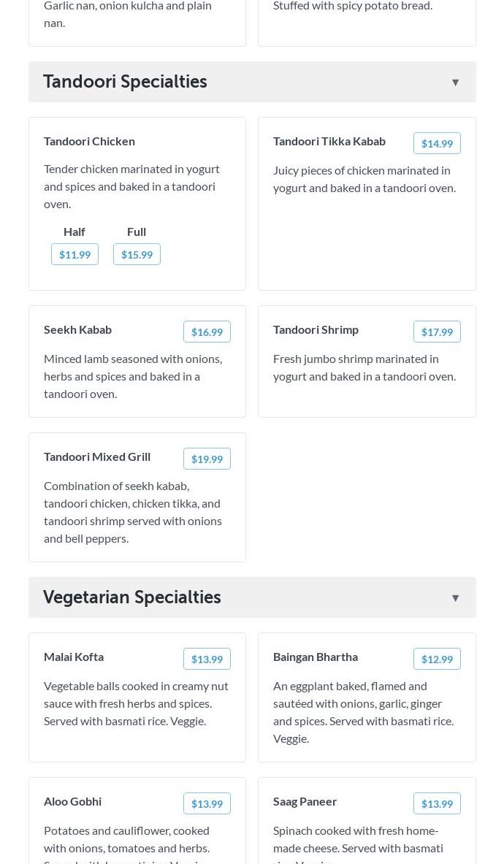Add Malai Kofta for $13.99
This screenshot has width=504, height=864.
(207, 659)
